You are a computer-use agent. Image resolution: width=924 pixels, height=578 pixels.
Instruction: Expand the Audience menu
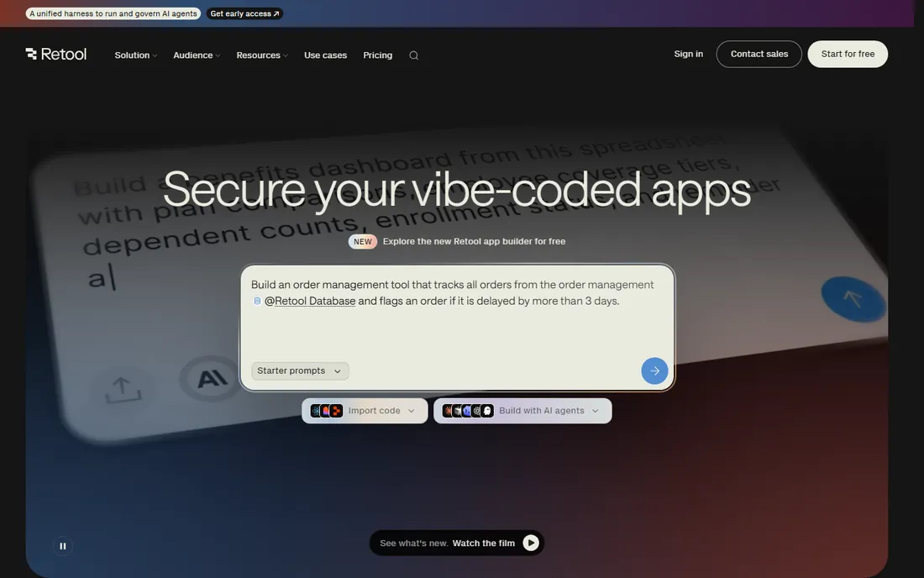[197, 55]
